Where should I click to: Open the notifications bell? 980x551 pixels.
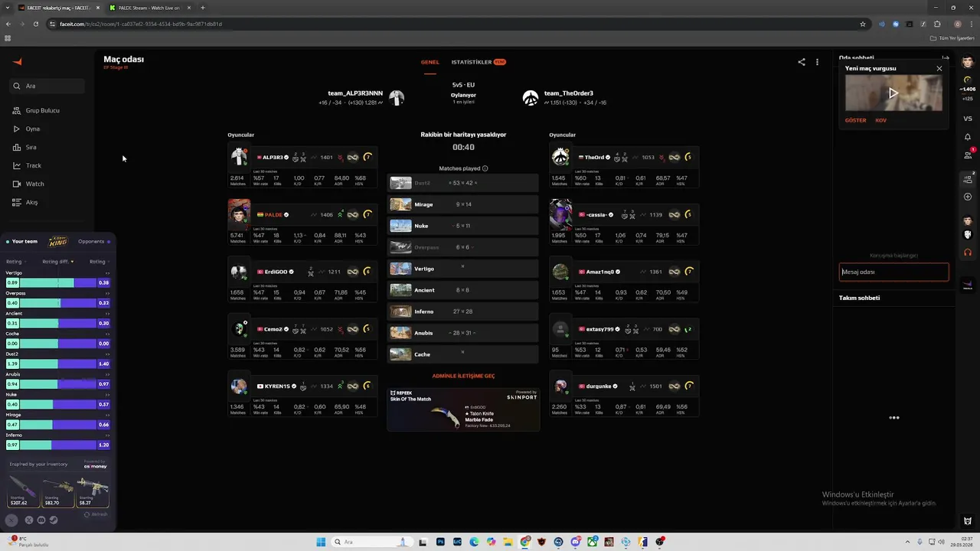[968, 137]
